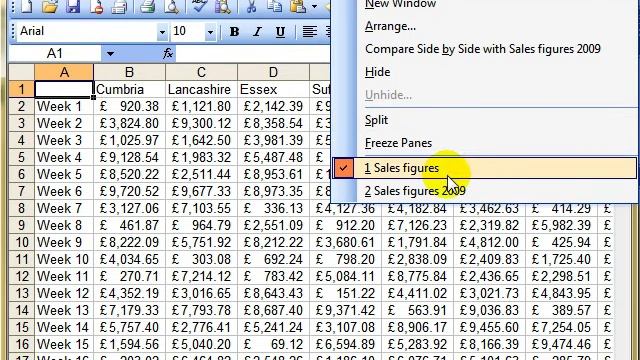The height and width of the screenshot is (360, 640).
Task: Select Hide in the Window menu
Action: click(378, 72)
